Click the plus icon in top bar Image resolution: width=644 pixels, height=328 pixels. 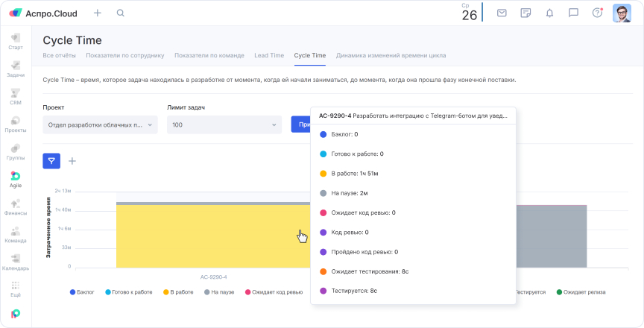(98, 13)
